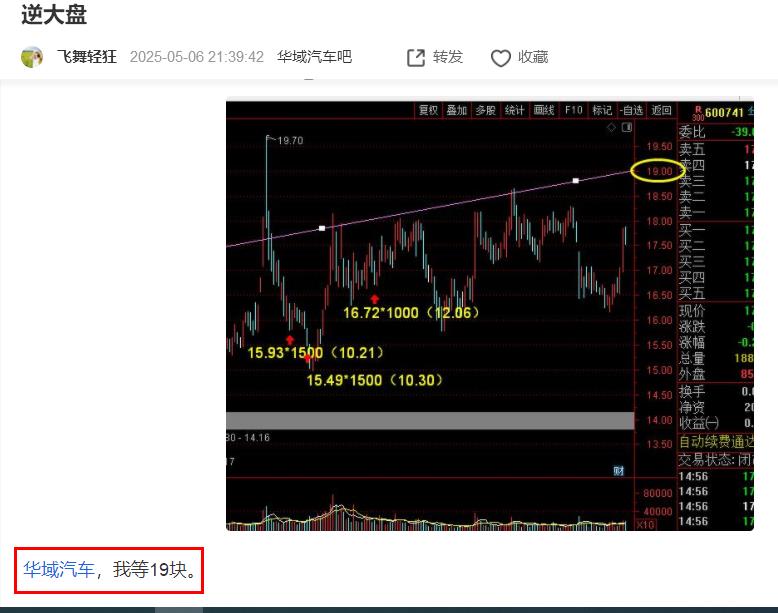Click the 卖一 order book row
Image resolution: width=778 pixels, height=613 pixels.
click(716, 213)
